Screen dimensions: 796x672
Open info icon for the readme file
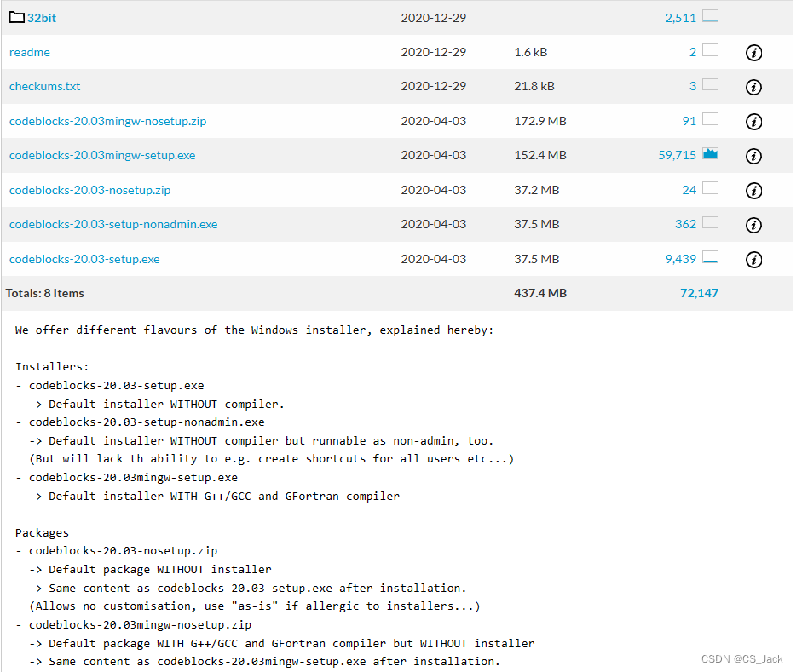click(x=753, y=52)
